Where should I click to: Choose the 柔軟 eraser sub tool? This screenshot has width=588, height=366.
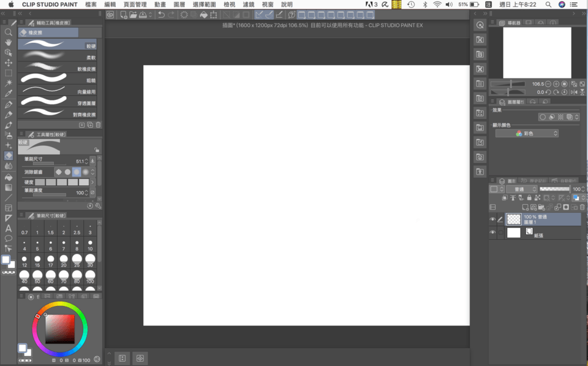(x=57, y=56)
